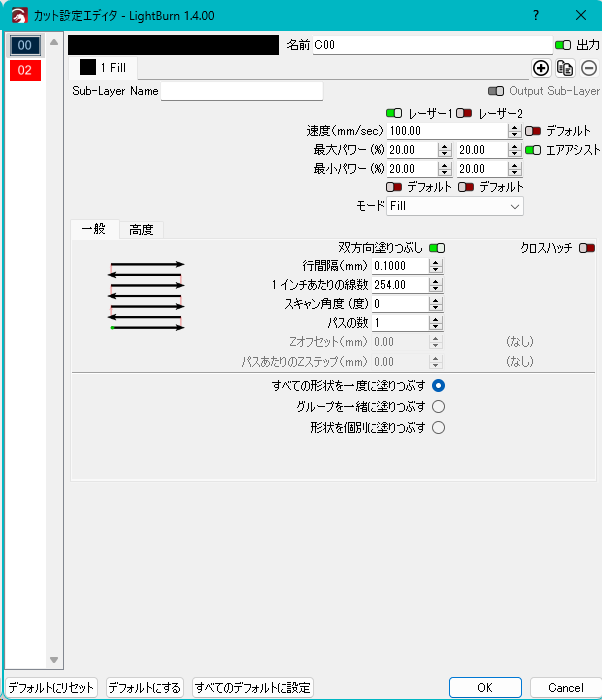Image resolution: width=602 pixels, height=700 pixels.
Task: Adjust first 最小パワー spinner arrows
Action: click(444, 169)
